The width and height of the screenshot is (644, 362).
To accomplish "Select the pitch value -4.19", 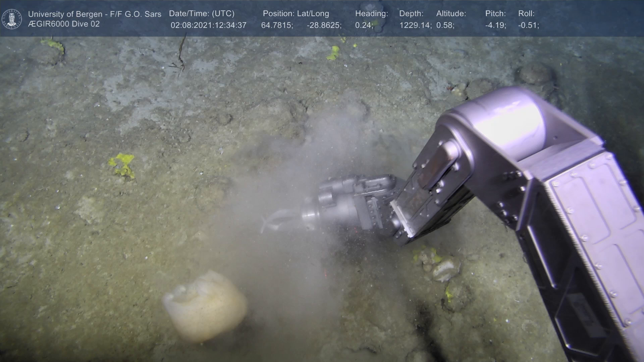I will tap(495, 25).
